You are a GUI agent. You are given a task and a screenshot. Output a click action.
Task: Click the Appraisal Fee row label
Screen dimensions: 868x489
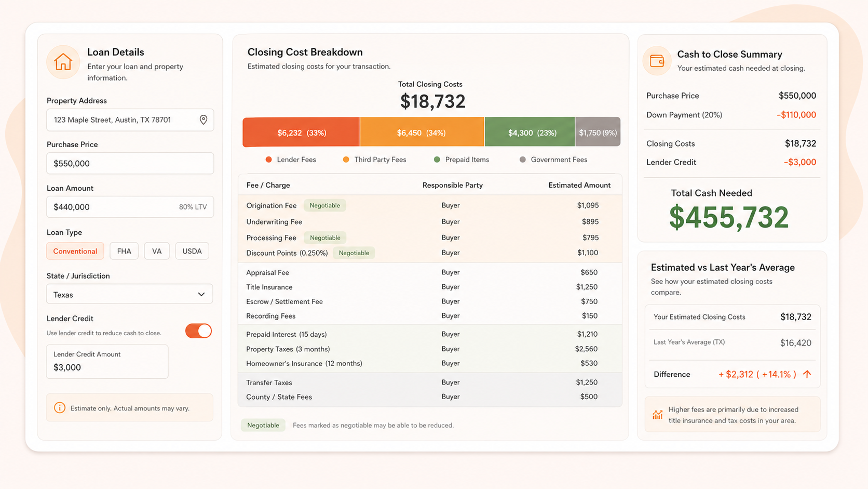click(268, 272)
